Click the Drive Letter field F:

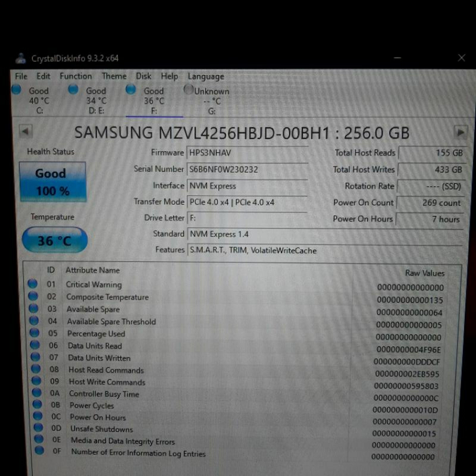(x=248, y=218)
